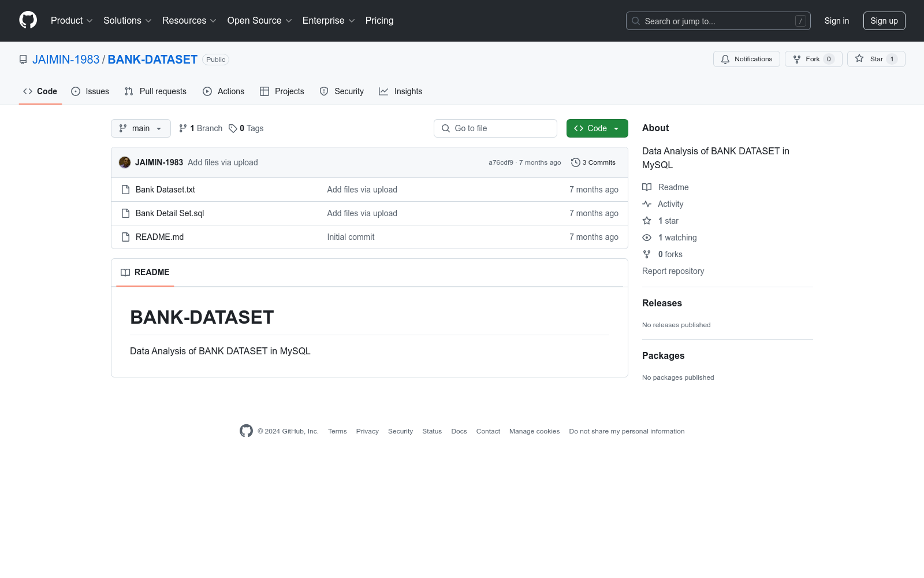924x578 pixels.
Task: Open the Enterprise dropdown
Action: point(329,20)
